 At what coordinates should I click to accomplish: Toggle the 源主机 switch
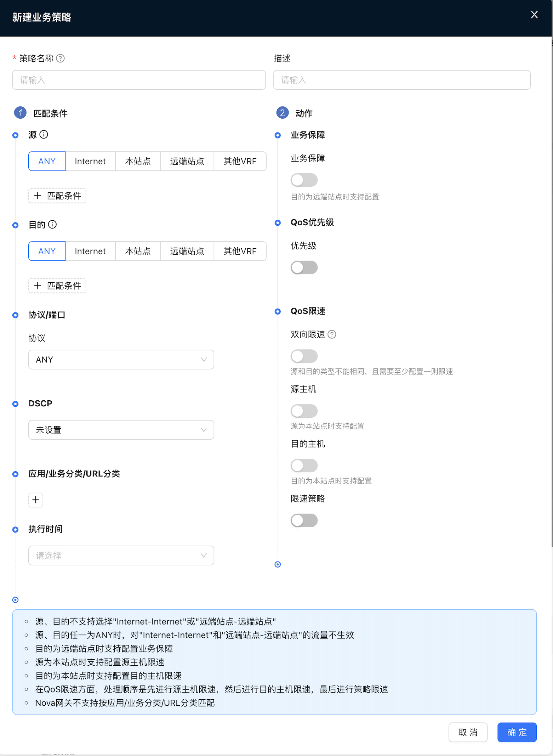(304, 411)
